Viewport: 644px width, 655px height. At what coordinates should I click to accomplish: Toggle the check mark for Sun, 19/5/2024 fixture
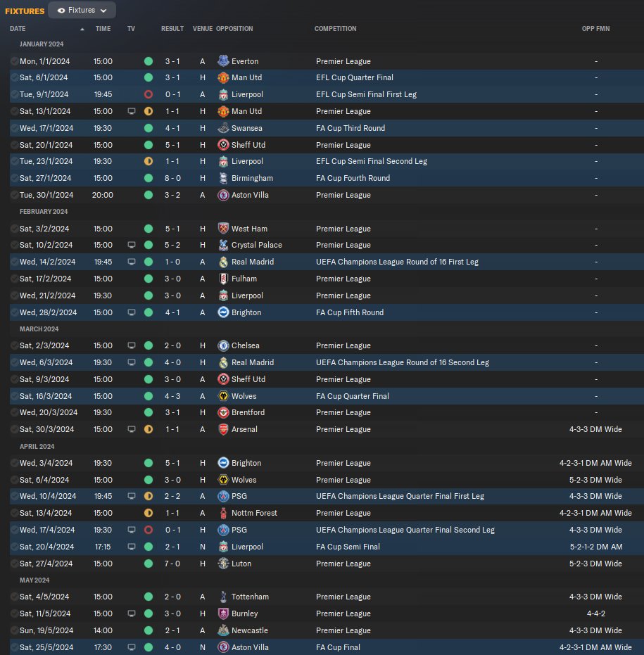click(14, 630)
